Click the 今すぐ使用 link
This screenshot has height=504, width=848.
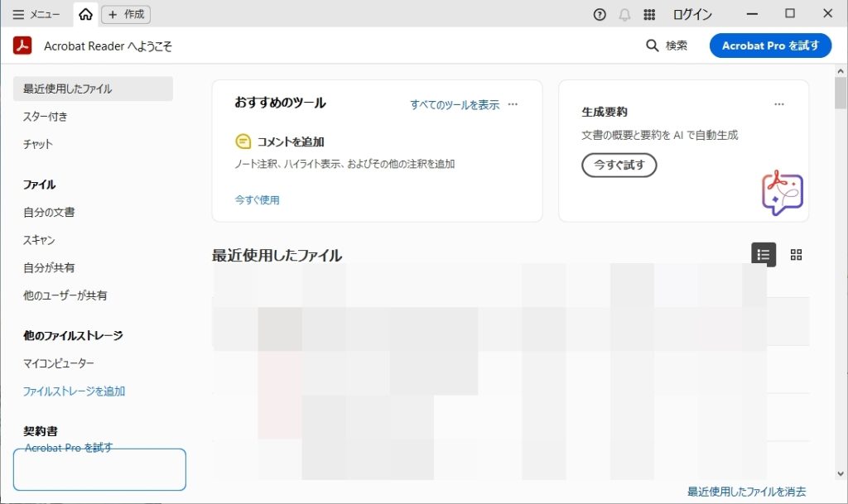click(x=257, y=199)
